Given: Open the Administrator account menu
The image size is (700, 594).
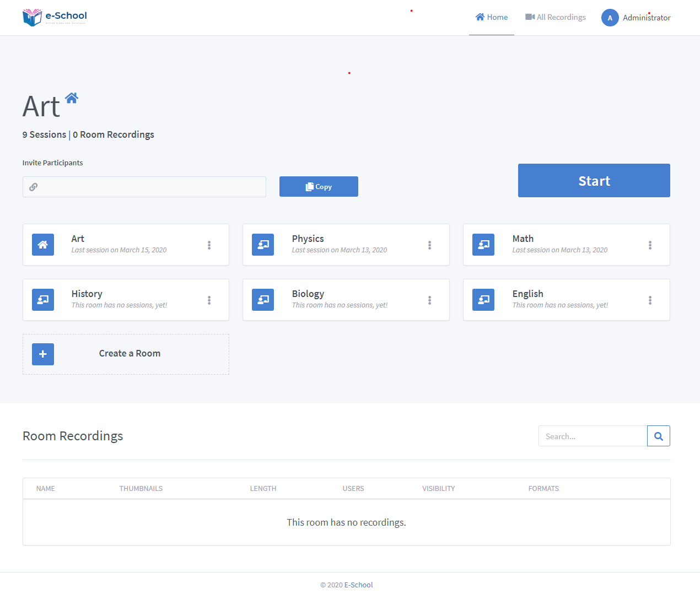Looking at the screenshot, I should (x=636, y=18).
